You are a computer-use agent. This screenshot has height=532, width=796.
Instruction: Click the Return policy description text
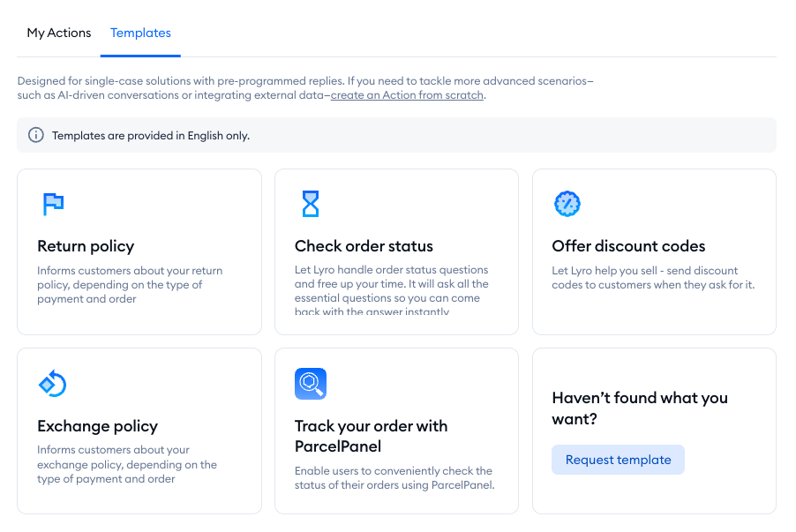click(x=130, y=285)
